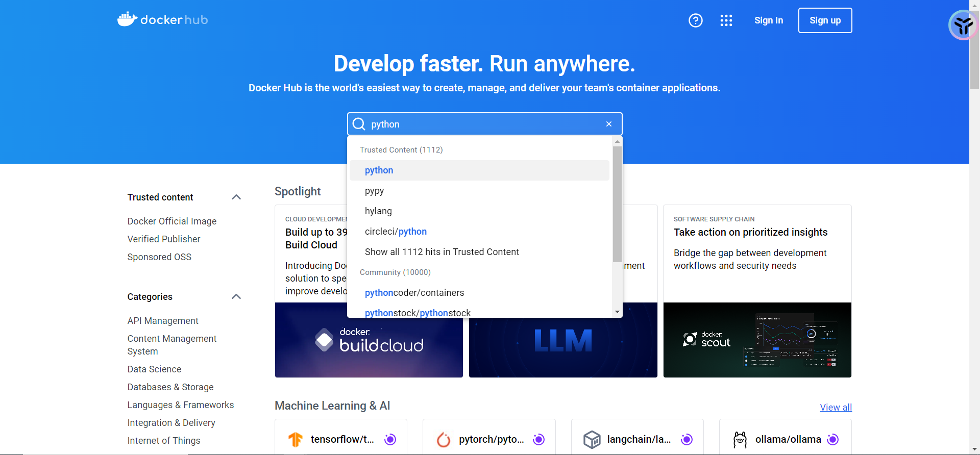Viewport: 980px width, 455px height.
Task: Click the Build Cloud spotlight card title
Action: click(316, 238)
